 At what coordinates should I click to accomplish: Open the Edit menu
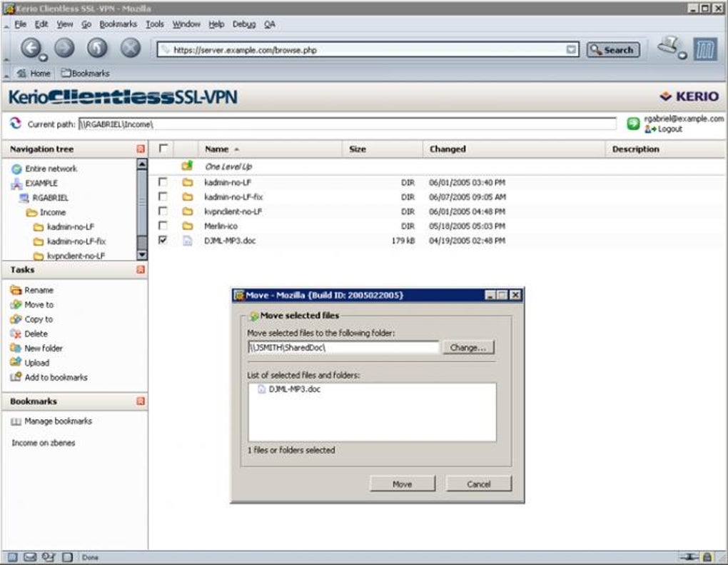pos(41,24)
